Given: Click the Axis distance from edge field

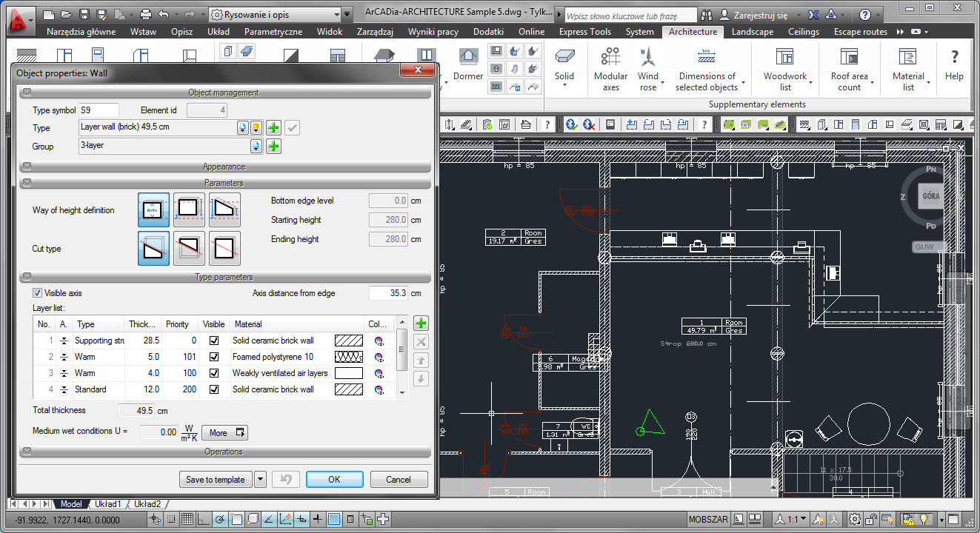Looking at the screenshot, I should (388, 293).
